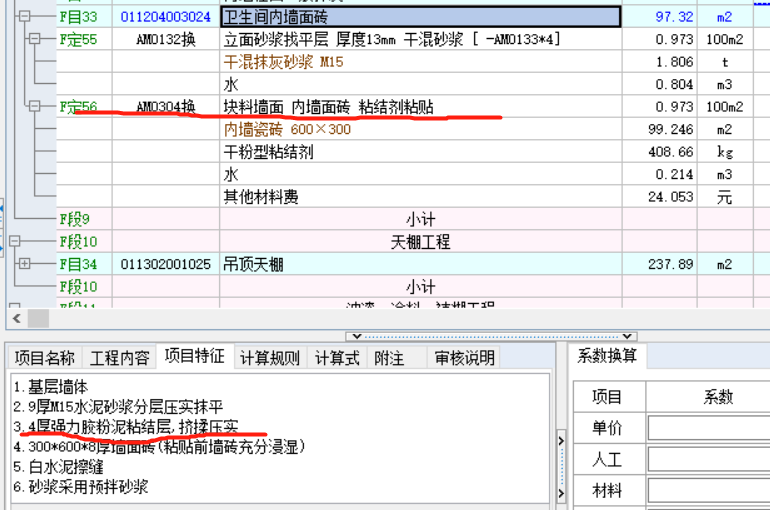Screen dimensions: 770x510
Task: Click the 1.806 quantity cell
Action: [x=660, y=62]
